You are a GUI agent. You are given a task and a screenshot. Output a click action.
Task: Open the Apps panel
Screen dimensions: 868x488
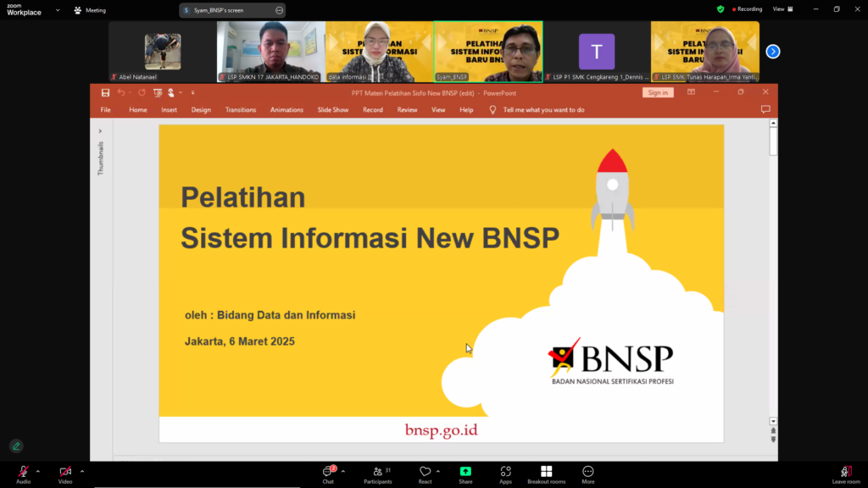click(505, 472)
